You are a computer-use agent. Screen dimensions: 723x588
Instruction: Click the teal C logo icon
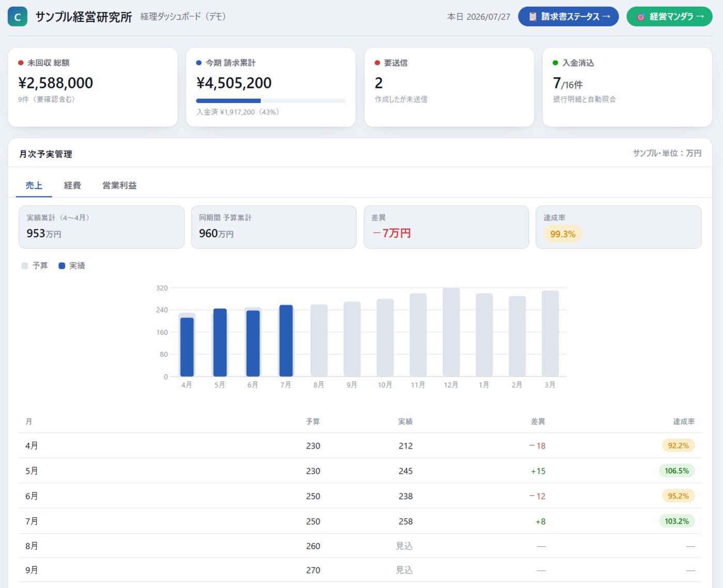[17, 17]
